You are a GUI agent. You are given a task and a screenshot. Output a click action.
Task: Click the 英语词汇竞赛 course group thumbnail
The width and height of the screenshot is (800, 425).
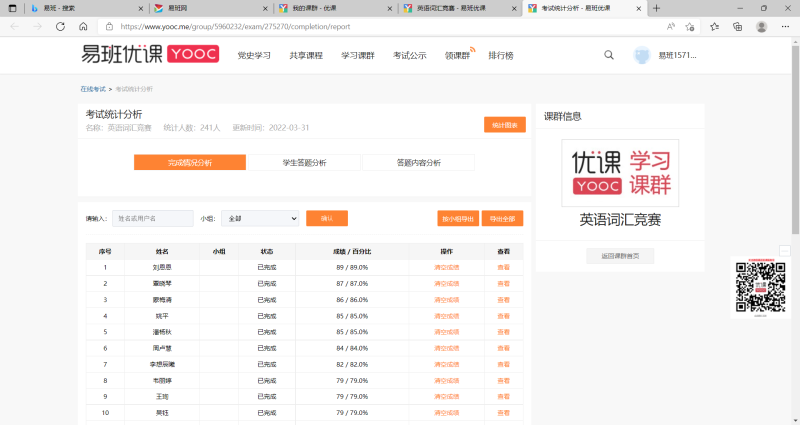[x=620, y=172]
